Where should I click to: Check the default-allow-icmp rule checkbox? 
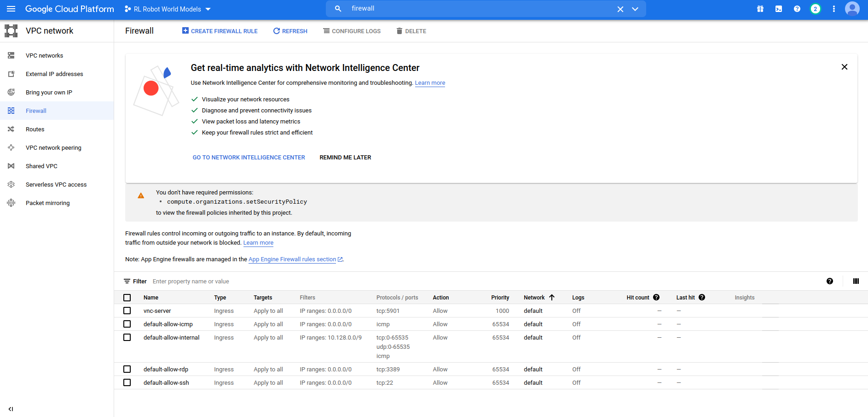click(x=127, y=324)
